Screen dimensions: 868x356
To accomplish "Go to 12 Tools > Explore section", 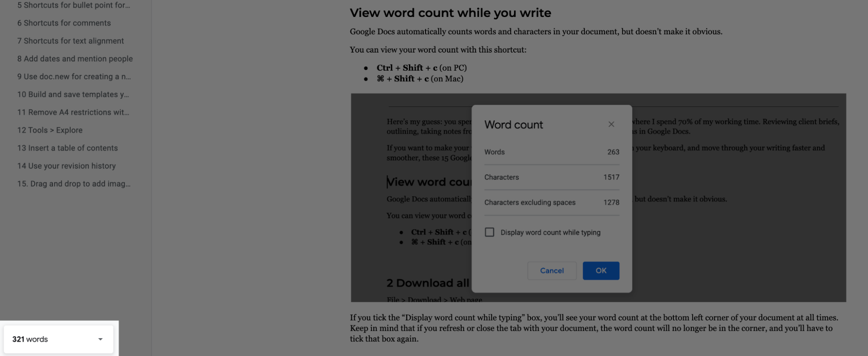I will point(50,130).
